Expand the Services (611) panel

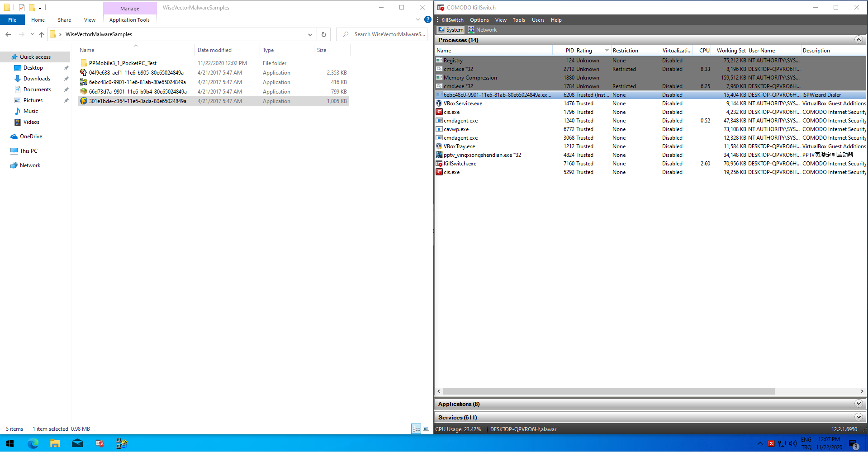click(x=859, y=417)
